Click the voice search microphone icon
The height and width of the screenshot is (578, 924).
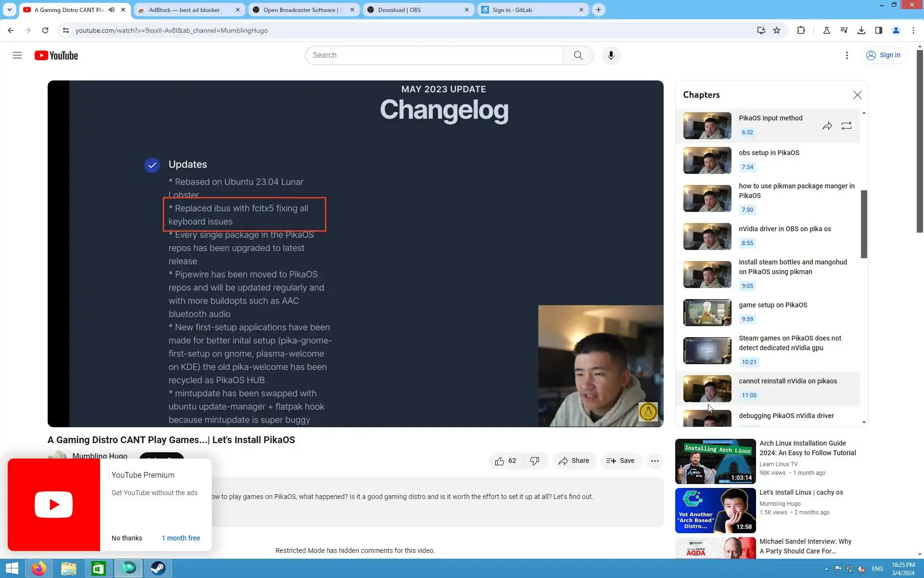click(x=611, y=55)
